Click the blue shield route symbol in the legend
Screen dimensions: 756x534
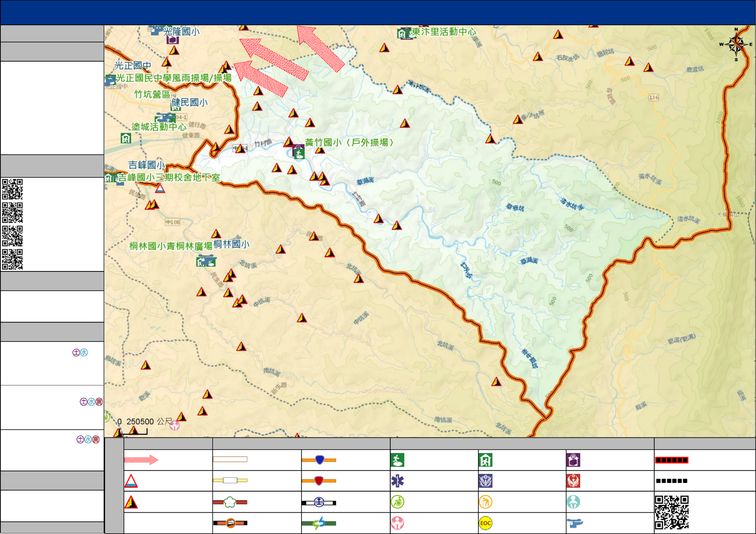coord(319,460)
